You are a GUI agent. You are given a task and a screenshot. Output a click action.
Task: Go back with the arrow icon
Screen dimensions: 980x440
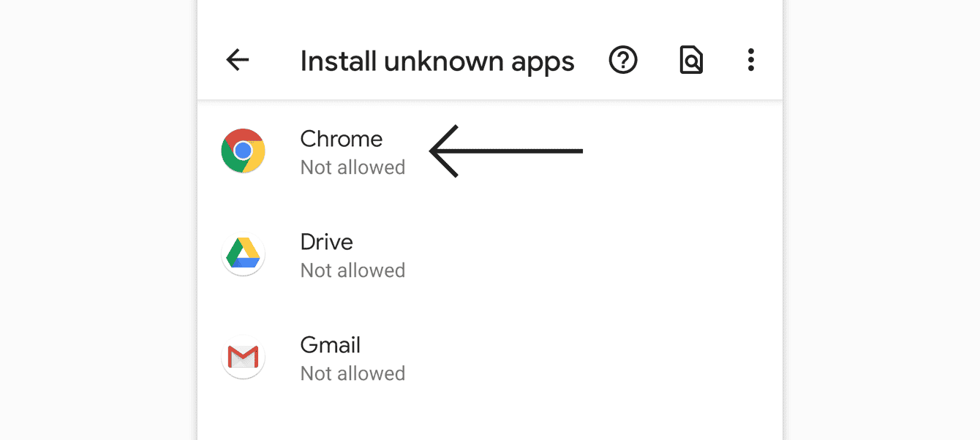click(x=238, y=60)
